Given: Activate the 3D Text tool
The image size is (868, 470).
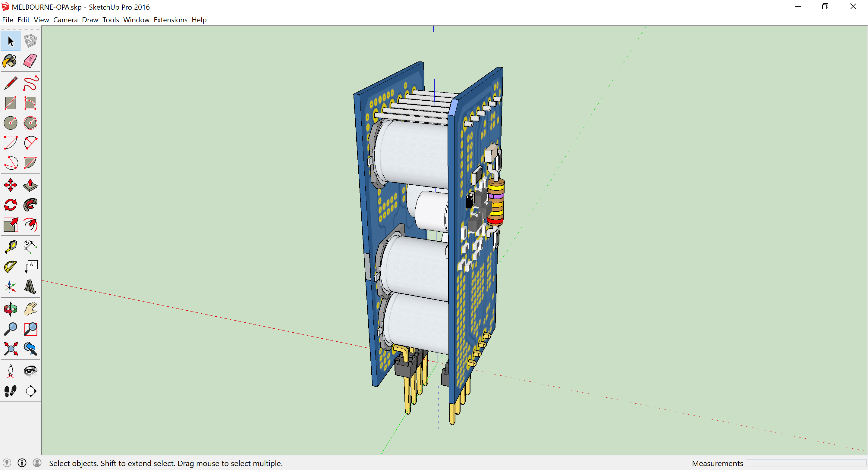Looking at the screenshot, I should (x=30, y=287).
